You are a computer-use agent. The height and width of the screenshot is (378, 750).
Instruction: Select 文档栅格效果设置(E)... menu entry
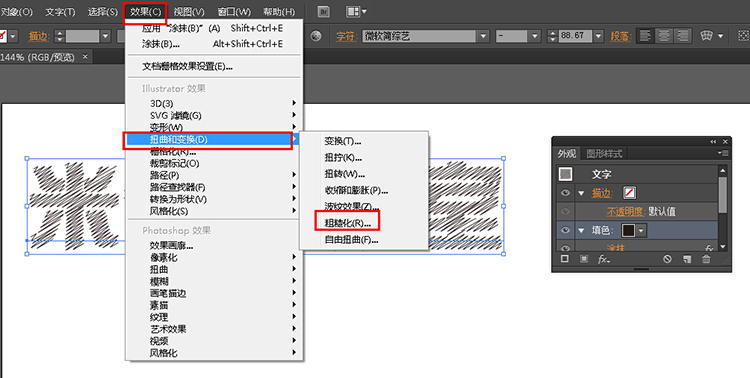click(x=188, y=67)
